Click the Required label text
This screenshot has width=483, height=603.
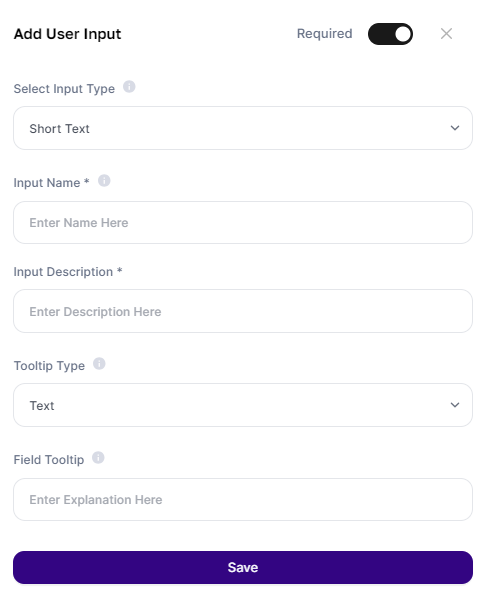[324, 34]
